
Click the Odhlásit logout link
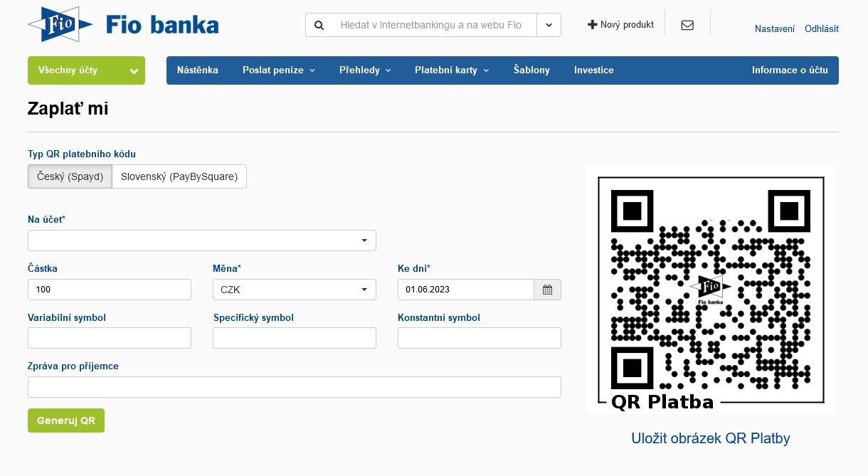(821, 29)
